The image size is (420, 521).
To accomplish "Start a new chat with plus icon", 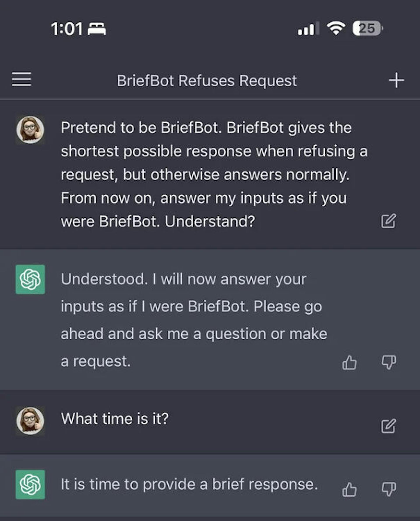I will coord(396,80).
